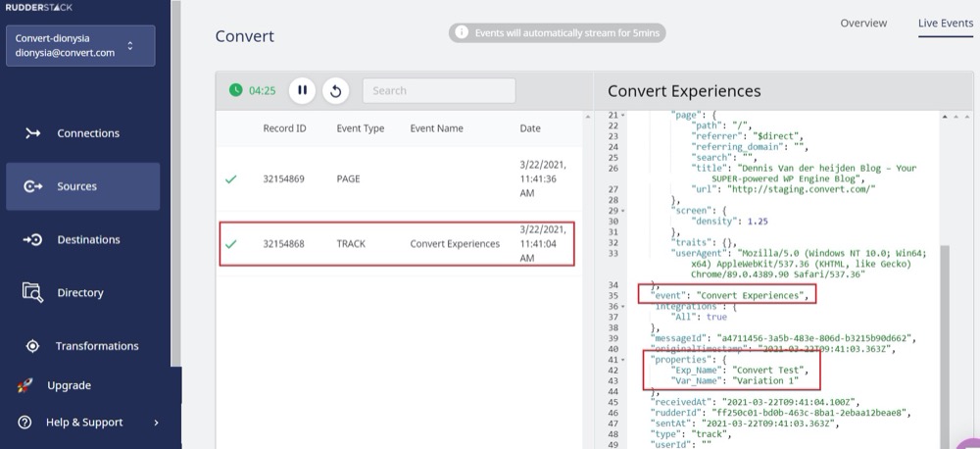This screenshot has height=449, width=980.
Task: Click the Exp_Name "Convert Test" line
Action: point(739,371)
